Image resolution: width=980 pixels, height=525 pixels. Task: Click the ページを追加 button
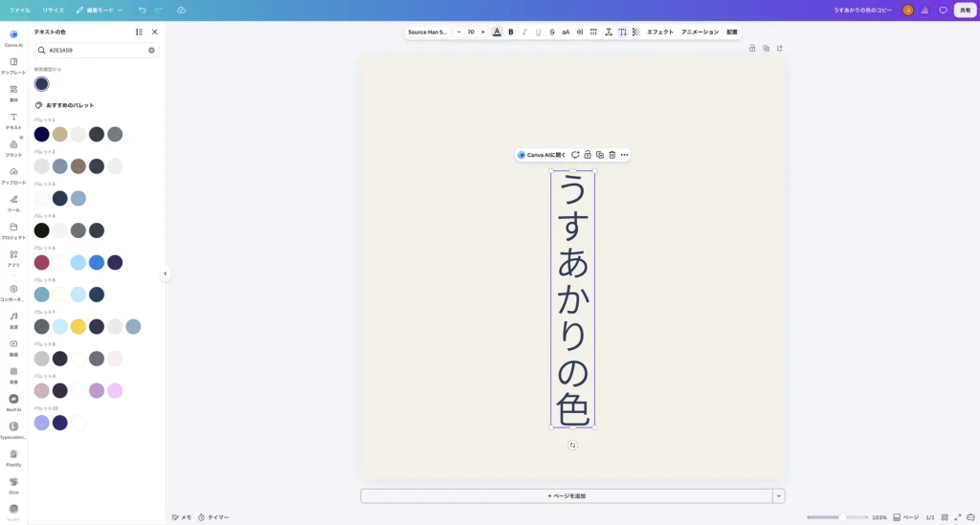pyautogui.click(x=567, y=496)
